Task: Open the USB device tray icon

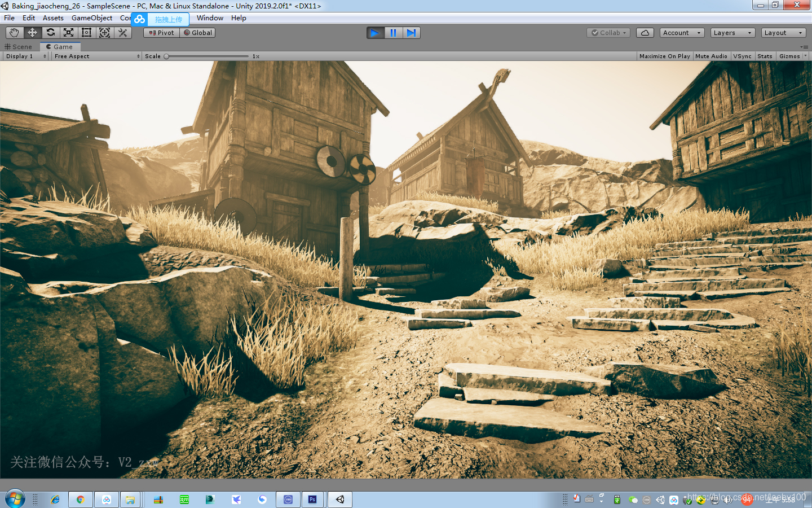Action: click(x=617, y=500)
